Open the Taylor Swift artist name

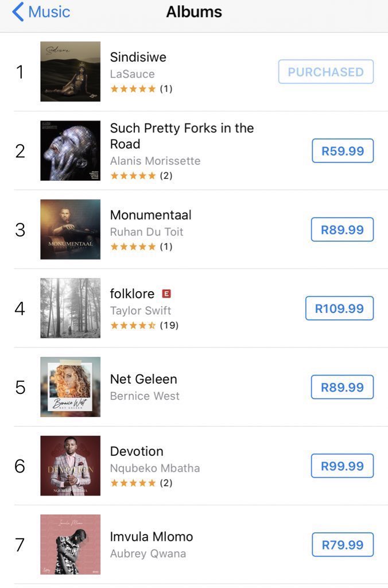click(x=141, y=311)
